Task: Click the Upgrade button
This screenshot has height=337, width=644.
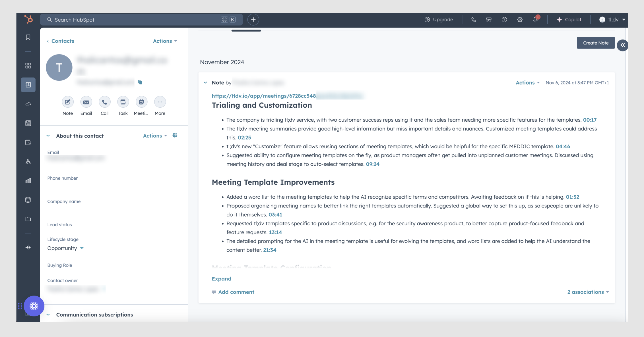Action: [x=439, y=20]
